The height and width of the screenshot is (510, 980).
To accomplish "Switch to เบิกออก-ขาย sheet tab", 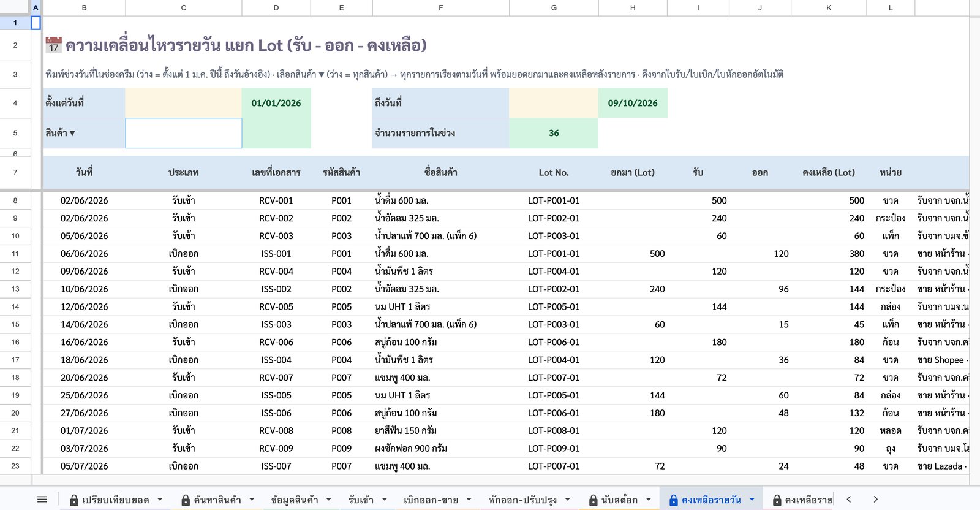I will pyautogui.click(x=431, y=500).
